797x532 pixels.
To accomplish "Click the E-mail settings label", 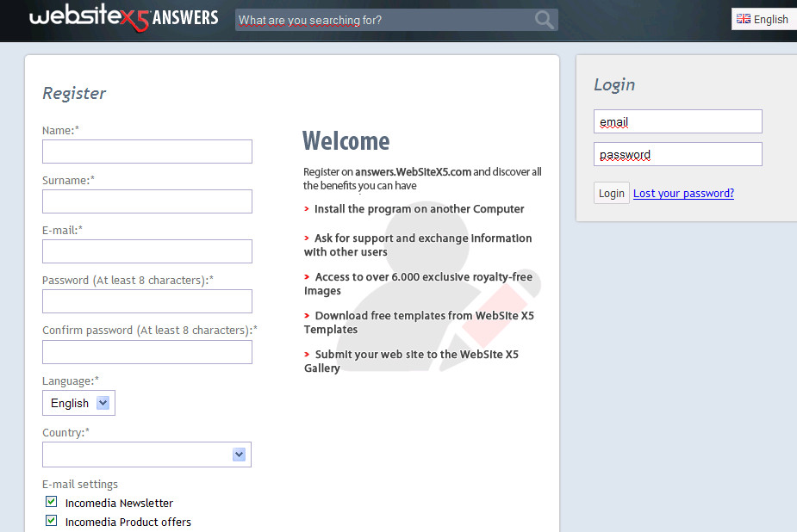I will click(x=80, y=484).
